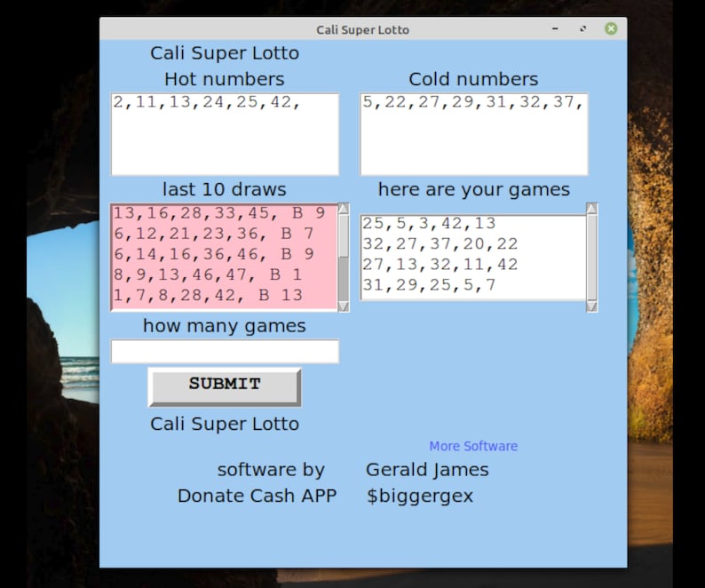This screenshot has width=705, height=588.
Task: Click the your games scrollbar down arrow
Action: (x=591, y=306)
